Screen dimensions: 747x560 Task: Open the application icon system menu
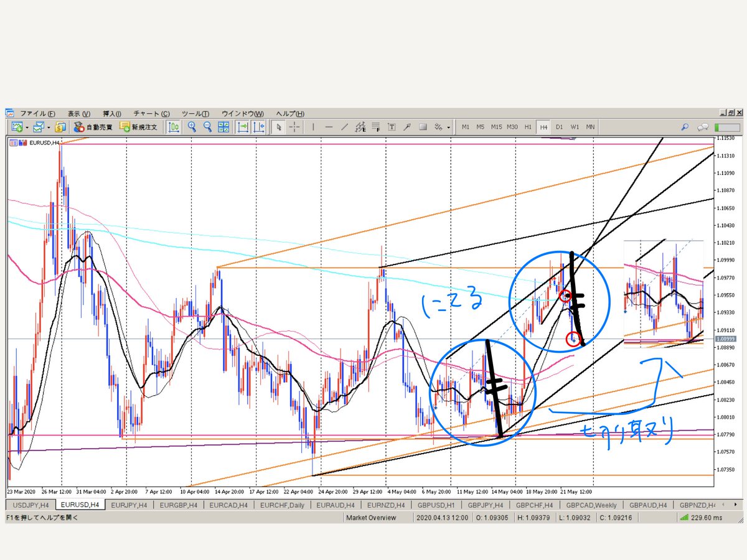tap(11, 114)
